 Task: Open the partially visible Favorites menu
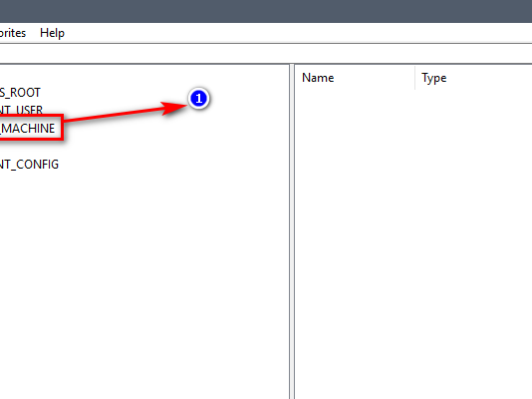(13, 33)
